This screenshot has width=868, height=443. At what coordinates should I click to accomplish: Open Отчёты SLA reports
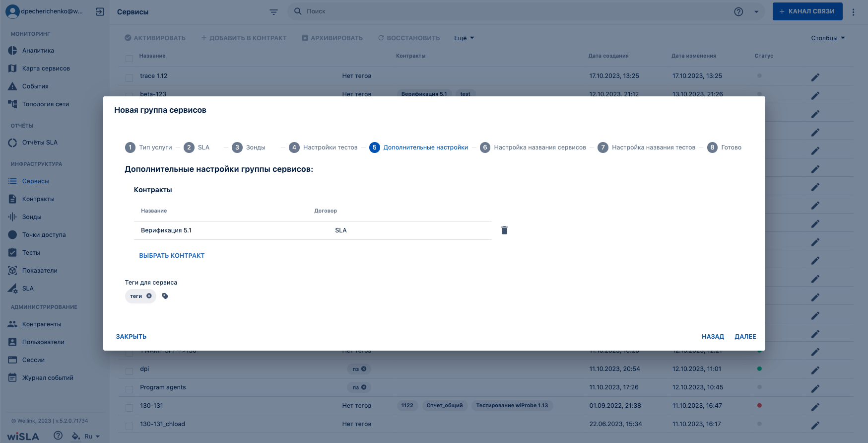tap(40, 143)
